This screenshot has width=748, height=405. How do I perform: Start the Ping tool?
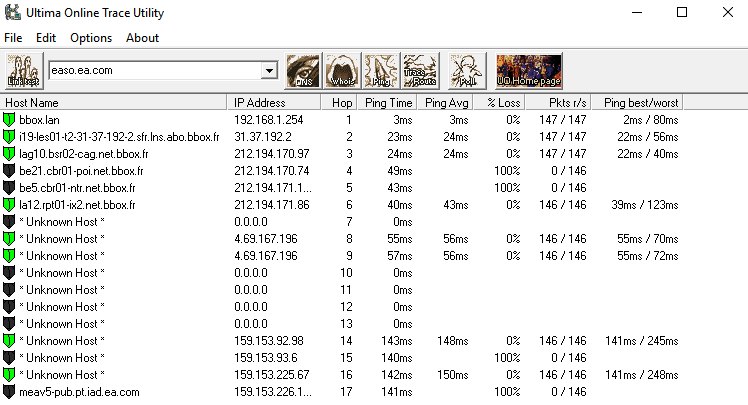pyautogui.click(x=381, y=71)
